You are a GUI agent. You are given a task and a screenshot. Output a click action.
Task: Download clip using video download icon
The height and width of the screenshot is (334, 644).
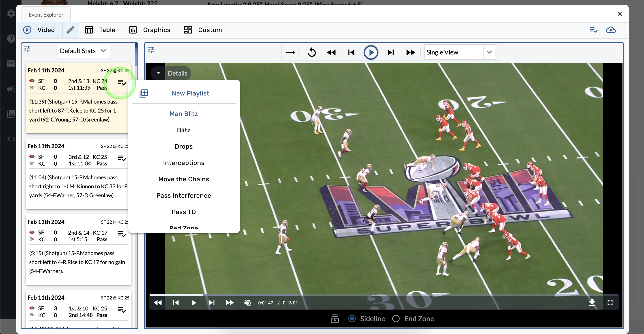click(x=592, y=302)
